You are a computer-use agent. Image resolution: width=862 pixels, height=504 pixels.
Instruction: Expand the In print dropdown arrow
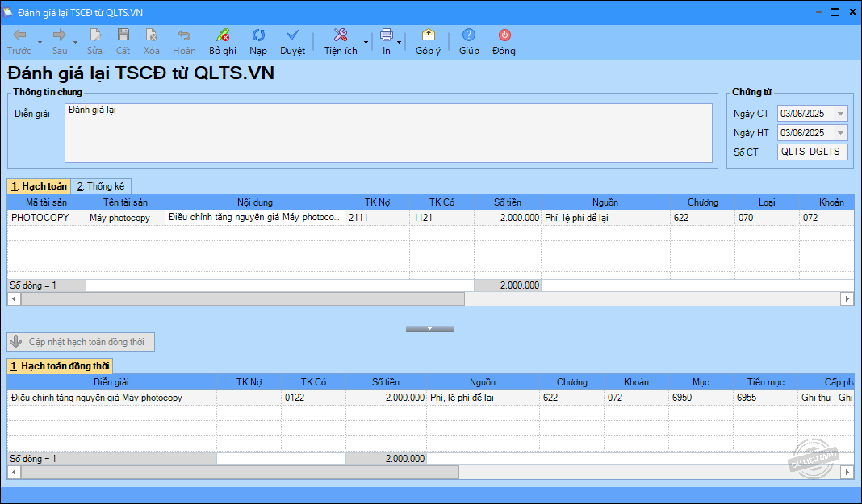[399, 42]
